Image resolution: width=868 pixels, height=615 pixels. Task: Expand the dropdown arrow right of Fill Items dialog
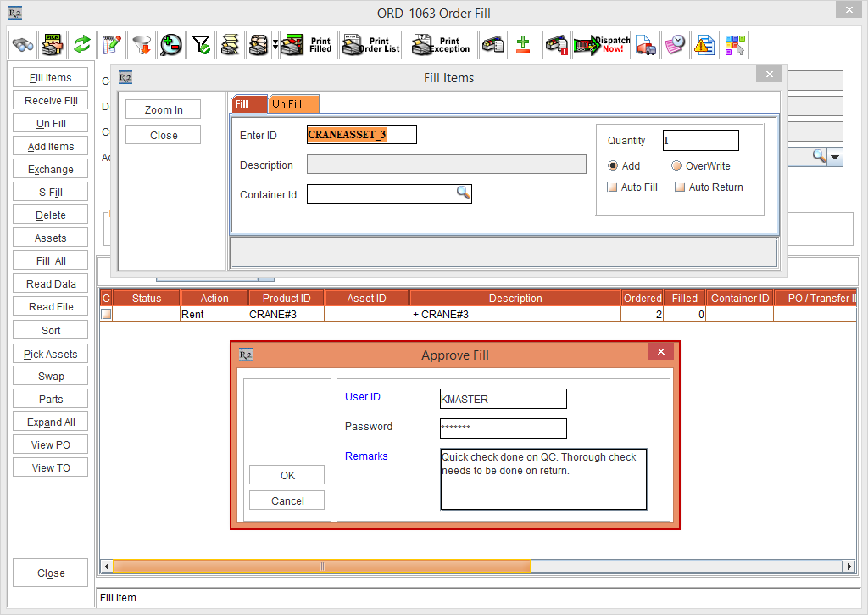(x=835, y=157)
